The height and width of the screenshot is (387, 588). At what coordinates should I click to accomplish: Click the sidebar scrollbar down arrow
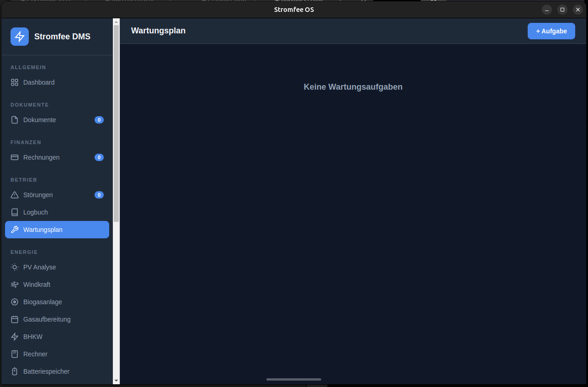[x=116, y=380]
